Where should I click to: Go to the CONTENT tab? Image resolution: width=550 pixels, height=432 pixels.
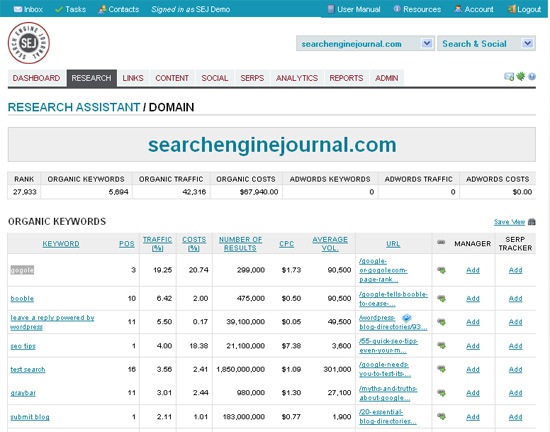pos(172,78)
